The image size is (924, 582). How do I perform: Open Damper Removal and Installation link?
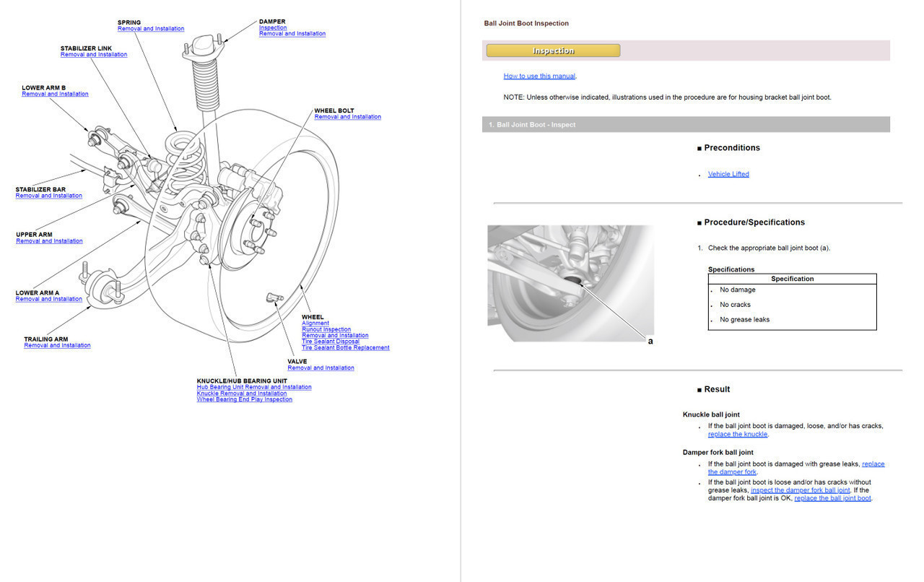292,34
